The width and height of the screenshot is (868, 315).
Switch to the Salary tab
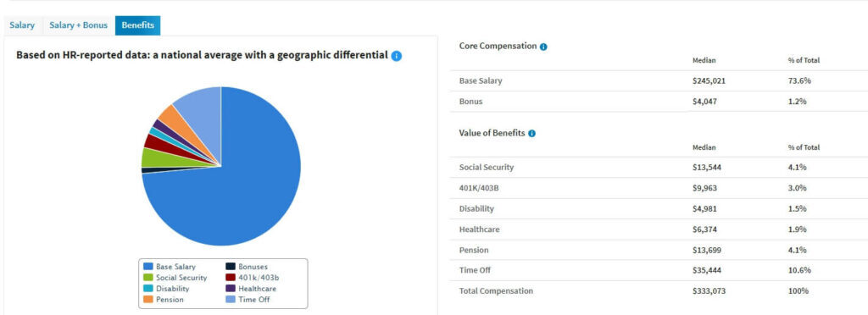point(22,25)
